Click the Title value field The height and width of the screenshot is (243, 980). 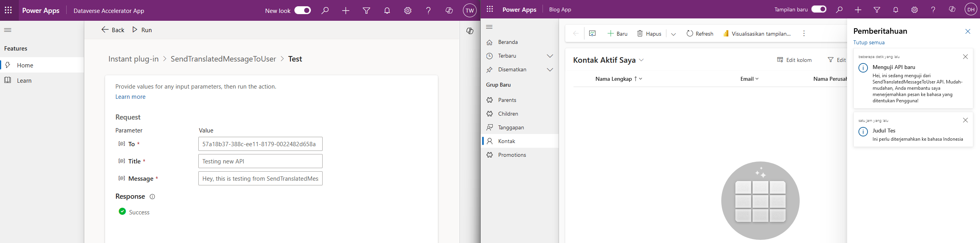pyautogui.click(x=260, y=161)
